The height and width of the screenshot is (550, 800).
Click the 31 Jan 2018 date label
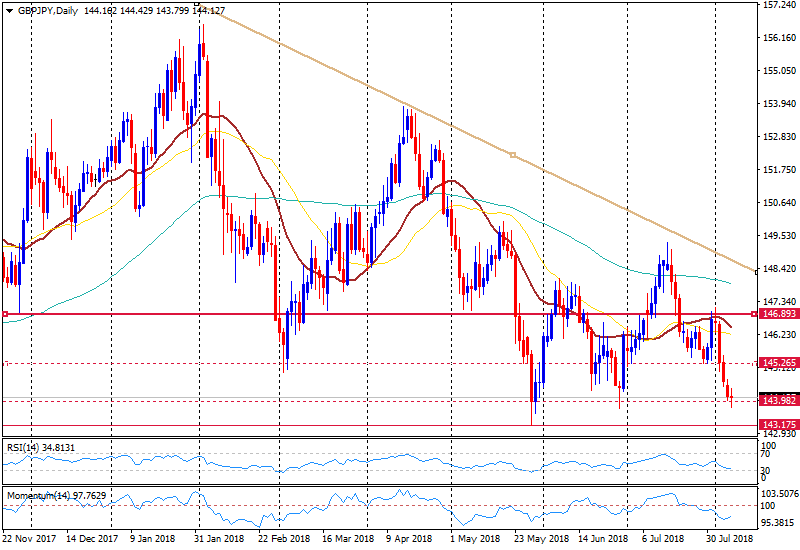point(220,538)
